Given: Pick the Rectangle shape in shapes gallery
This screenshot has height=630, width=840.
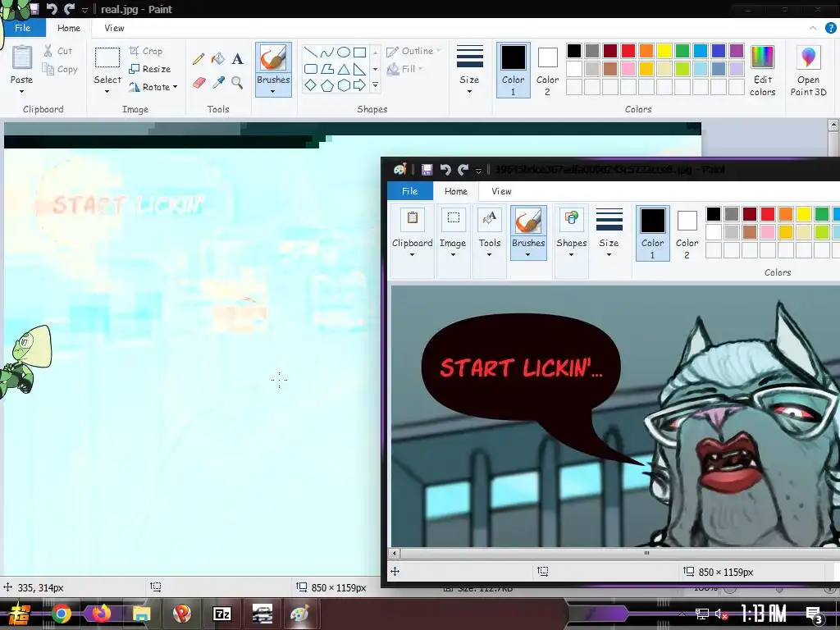Looking at the screenshot, I should point(359,52).
